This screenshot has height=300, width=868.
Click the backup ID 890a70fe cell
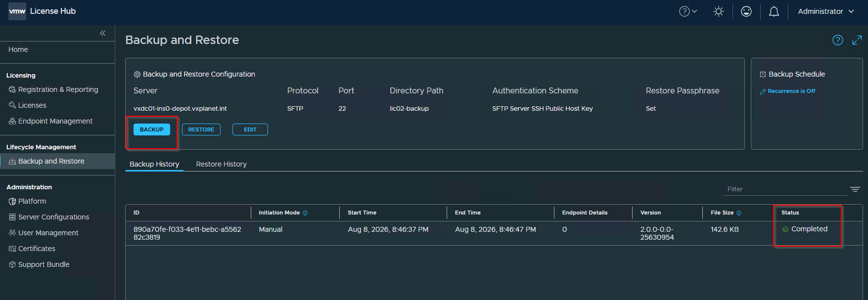(x=187, y=233)
